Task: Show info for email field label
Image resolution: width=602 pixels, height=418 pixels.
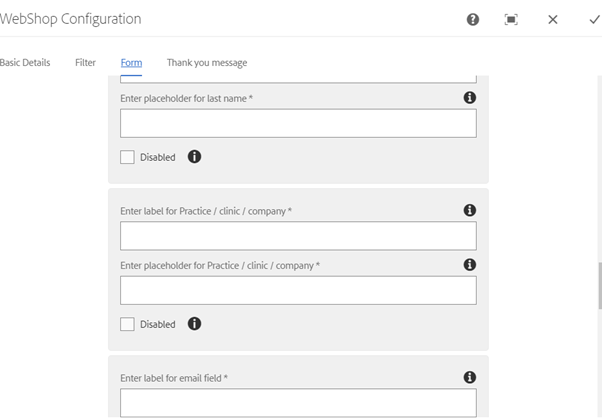Action: (x=470, y=377)
